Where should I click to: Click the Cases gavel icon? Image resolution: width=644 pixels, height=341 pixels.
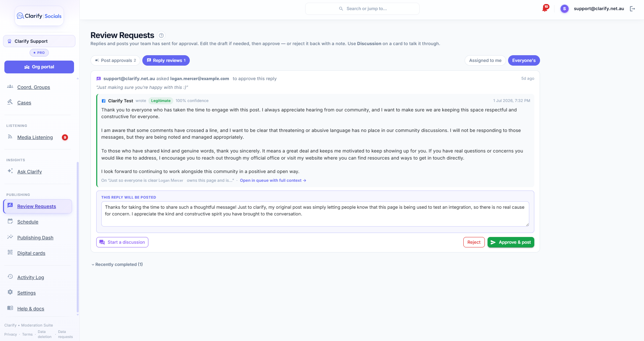pyautogui.click(x=10, y=102)
